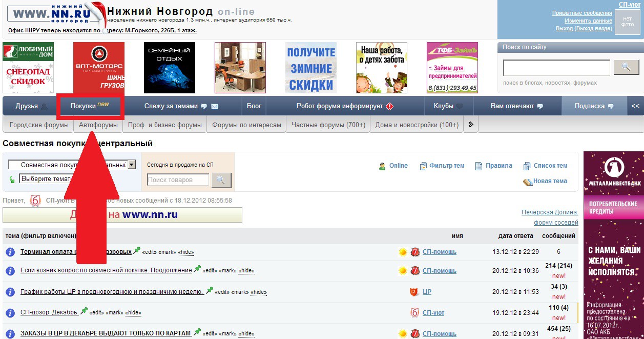This screenshot has height=339, width=644.
Task: Click mark link in График работы ЦР row
Action: pyautogui.click(x=239, y=292)
